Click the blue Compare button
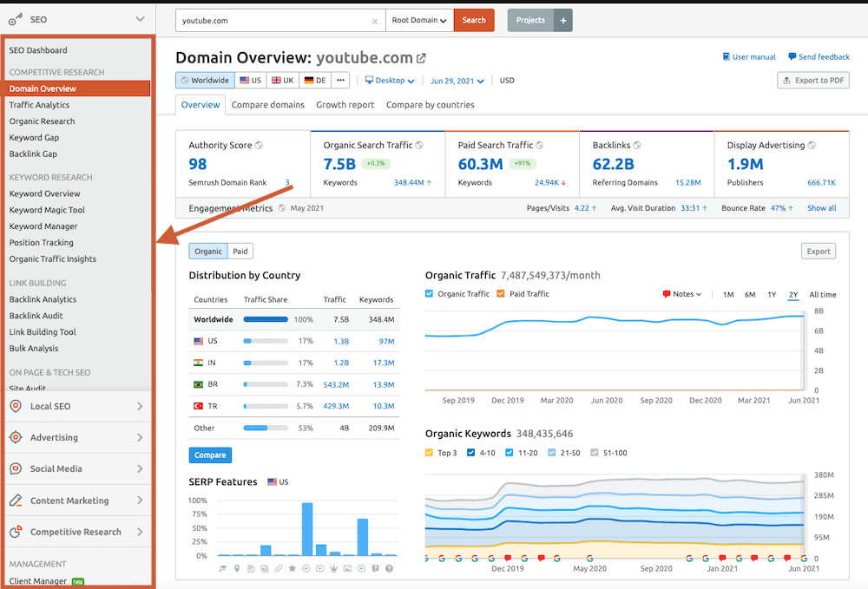This screenshot has height=589, width=868. pyautogui.click(x=210, y=455)
